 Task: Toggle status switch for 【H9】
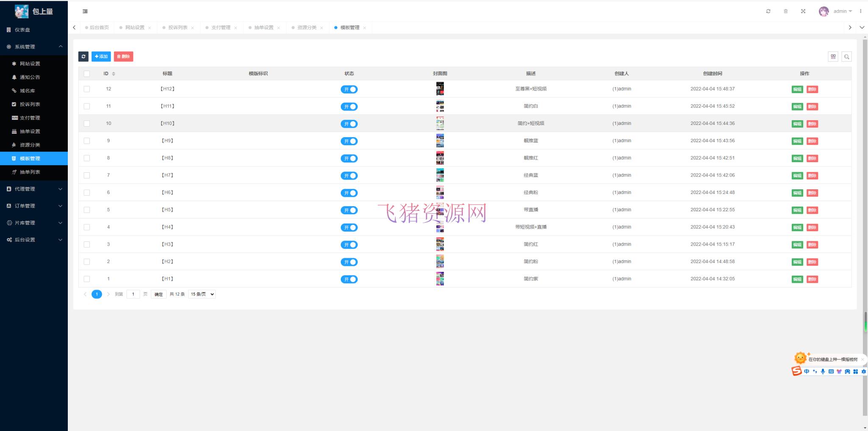point(349,141)
